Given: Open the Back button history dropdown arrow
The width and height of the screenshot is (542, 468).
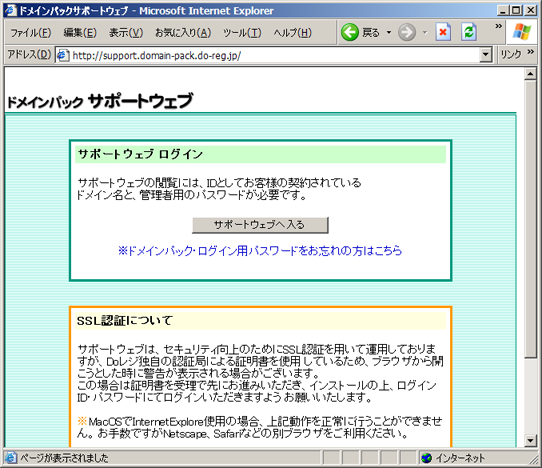Looking at the screenshot, I should (389, 32).
